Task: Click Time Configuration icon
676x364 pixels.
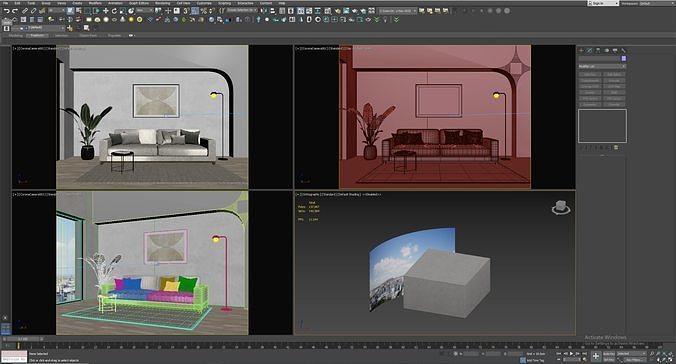Action: [x=584, y=359]
